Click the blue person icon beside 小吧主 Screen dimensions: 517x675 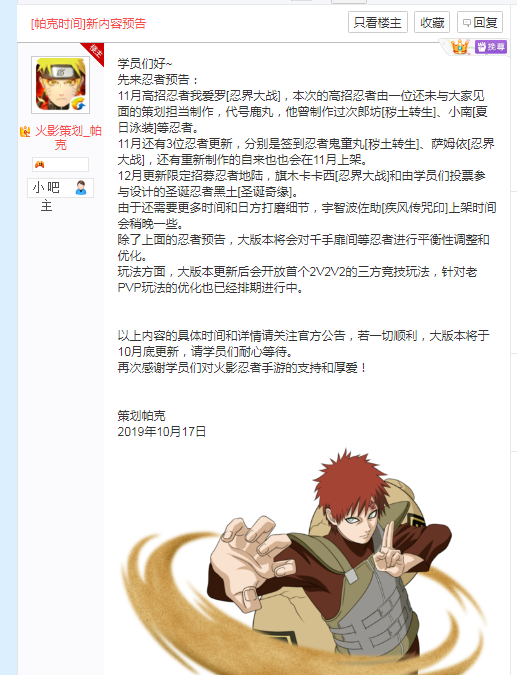pyautogui.click(x=80, y=188)
